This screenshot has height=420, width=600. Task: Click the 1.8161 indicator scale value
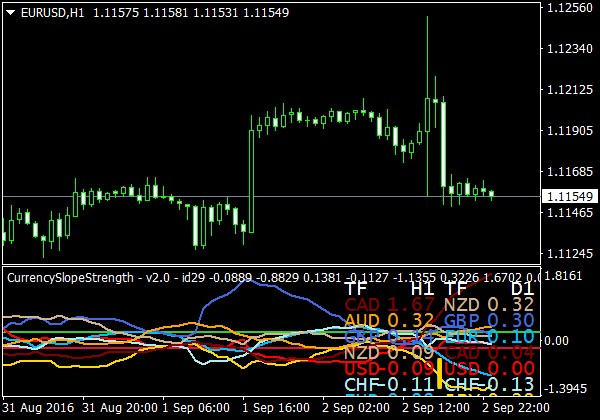coord(568,274)
